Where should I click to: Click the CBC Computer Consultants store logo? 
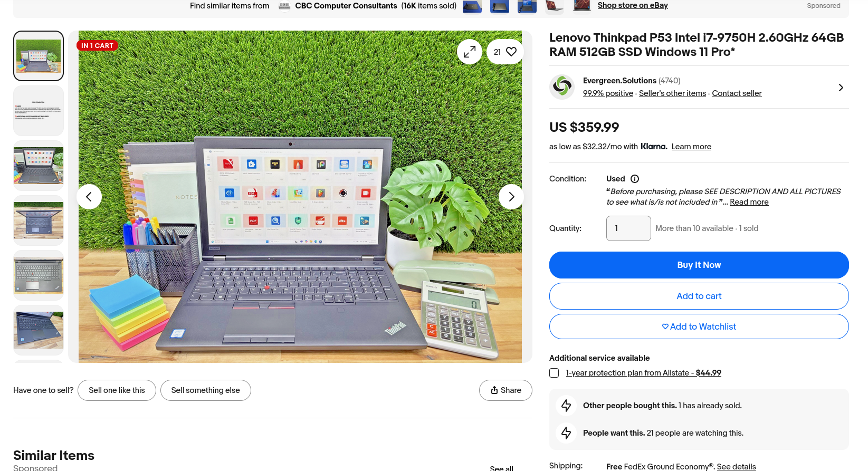click(x=284, y=6)
